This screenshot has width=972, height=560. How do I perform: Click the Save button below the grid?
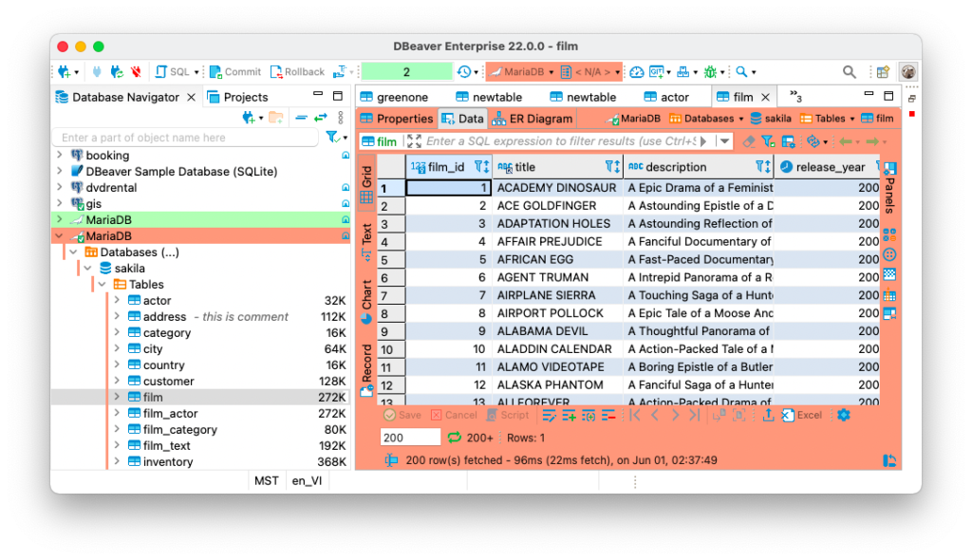(x=402, y=416)
